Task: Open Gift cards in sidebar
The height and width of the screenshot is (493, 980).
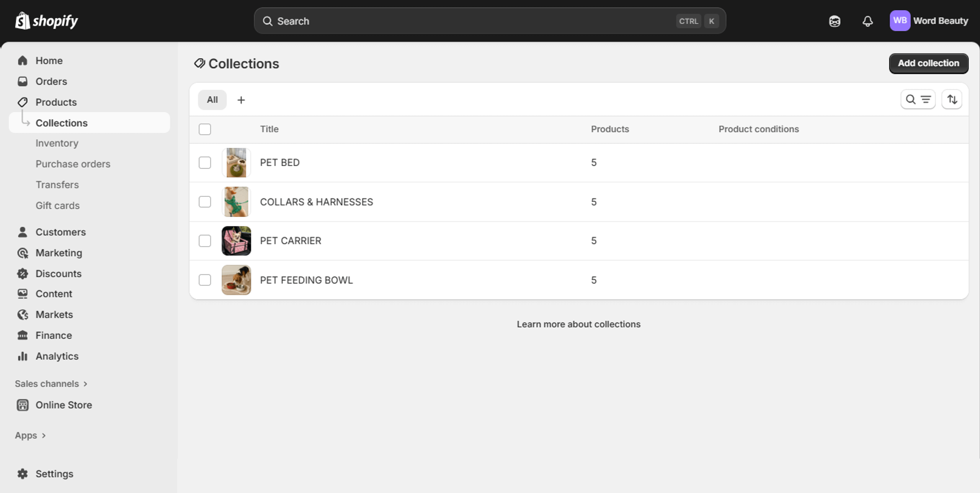Action: [x=57, y=206]
